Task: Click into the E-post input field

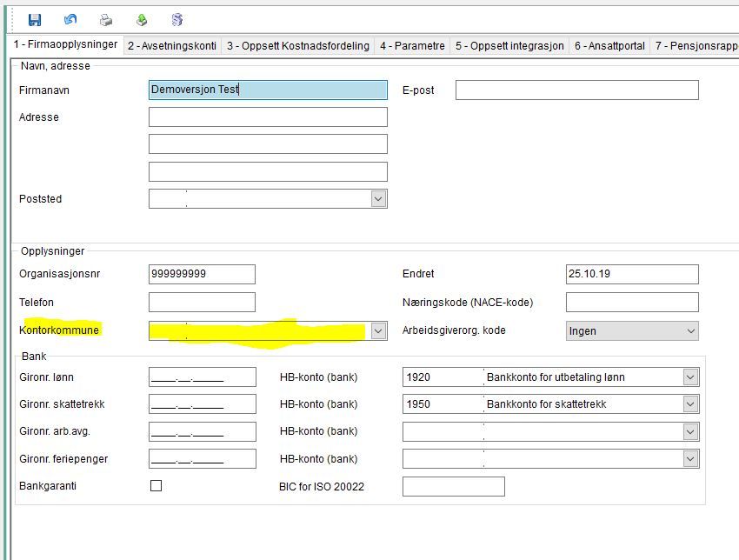Action: 577,90
